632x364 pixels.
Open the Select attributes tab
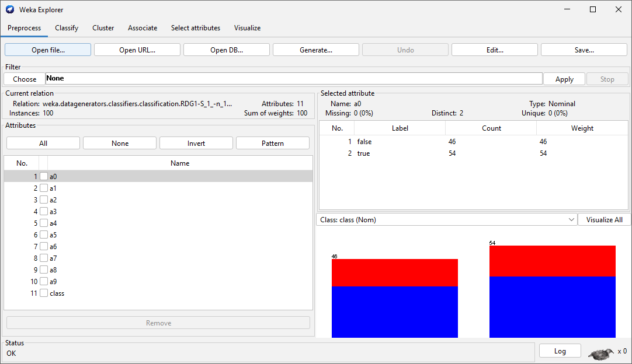[195, 28]
